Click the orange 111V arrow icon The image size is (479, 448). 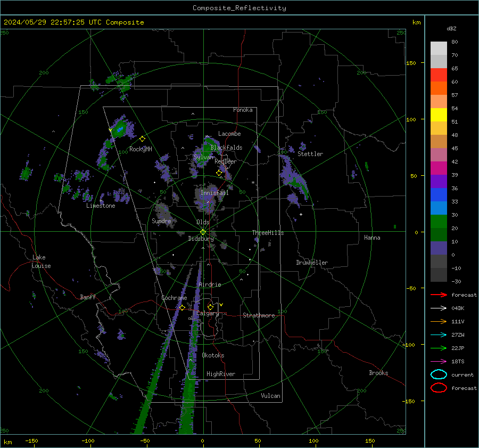tap(439, 321)
